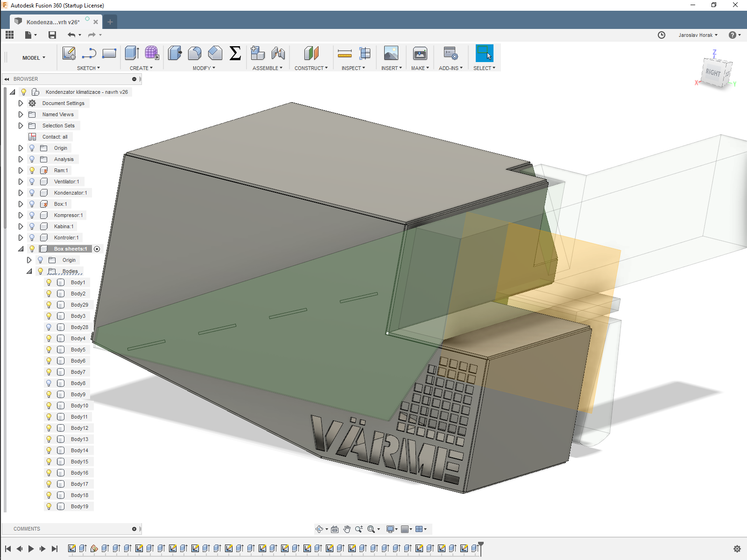Select the Shell modify tool
747x560 pixels.
[215, 53]
